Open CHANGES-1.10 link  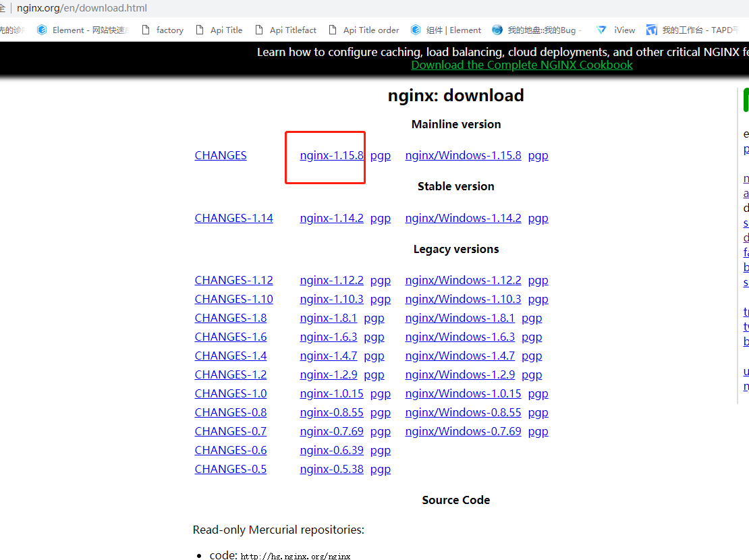234,299
